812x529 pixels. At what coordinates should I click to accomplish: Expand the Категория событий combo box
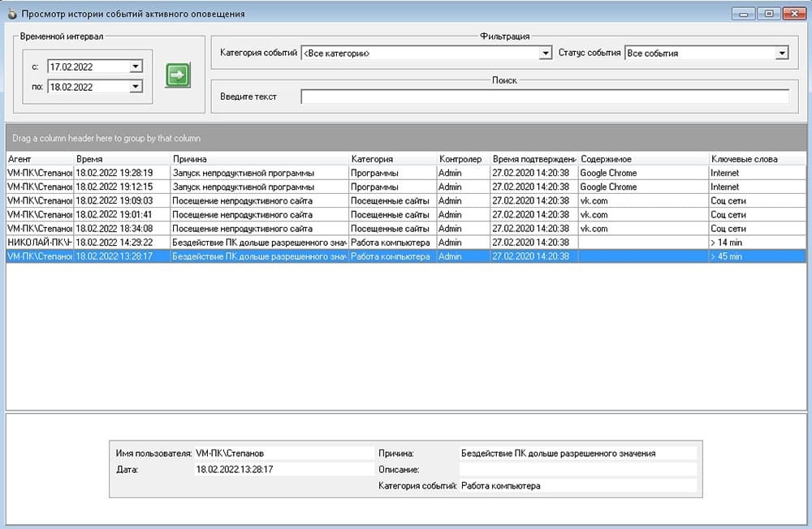click(546, 53)
